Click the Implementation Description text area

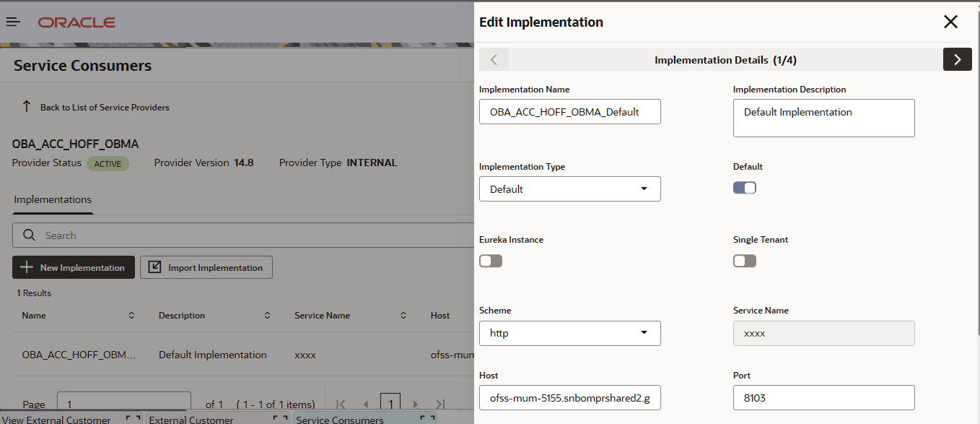pos(824,118)
